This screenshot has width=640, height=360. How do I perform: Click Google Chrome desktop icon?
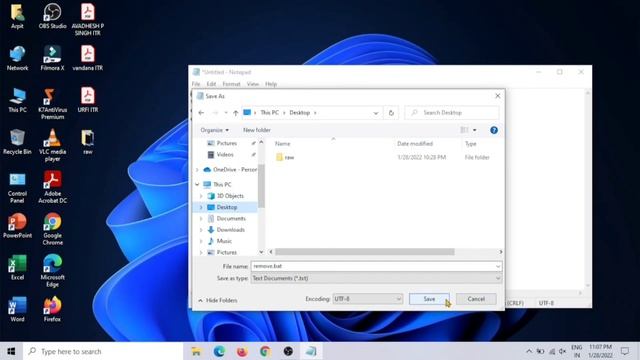pyautogui.click(x=52, y=229)
